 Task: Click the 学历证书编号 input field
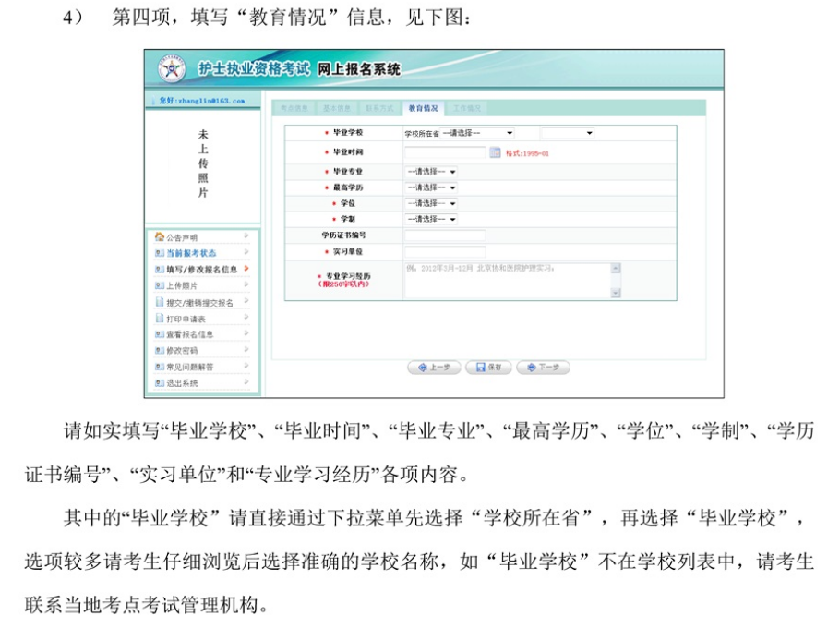point(444,235)
